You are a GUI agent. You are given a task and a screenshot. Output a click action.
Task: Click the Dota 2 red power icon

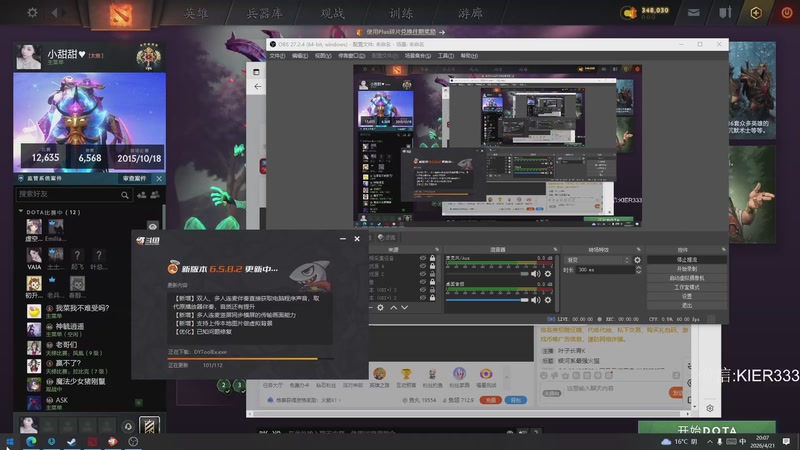pos(787,12)
